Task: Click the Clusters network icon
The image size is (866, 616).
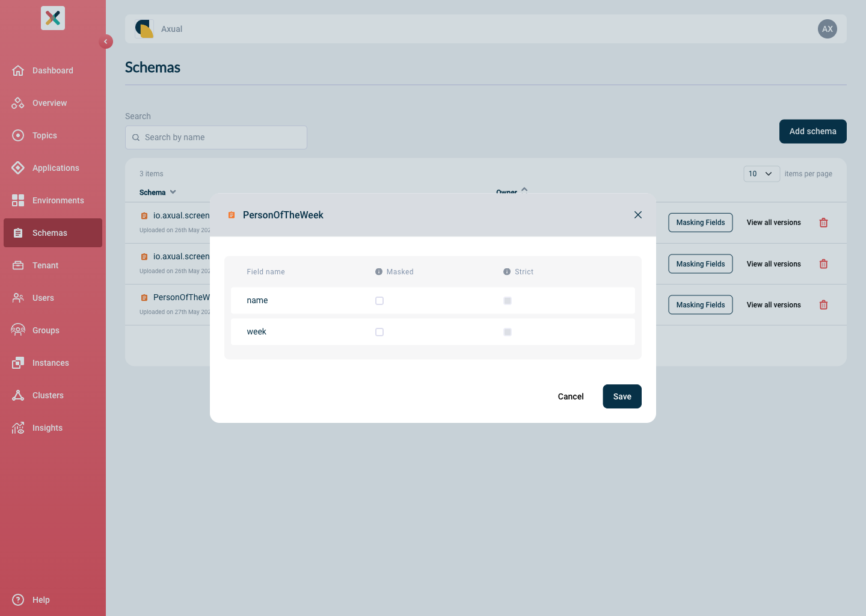Action: (18, 395)
